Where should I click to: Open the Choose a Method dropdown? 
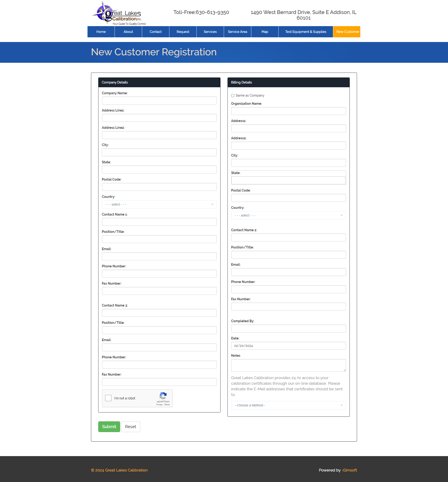point(288,405)
